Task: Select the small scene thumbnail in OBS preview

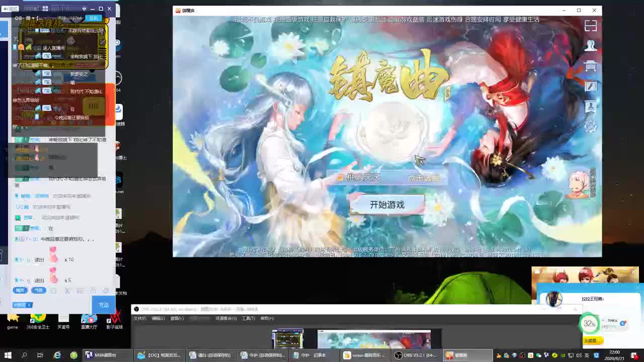Action: pyautogui.click(x=287, y=339)
